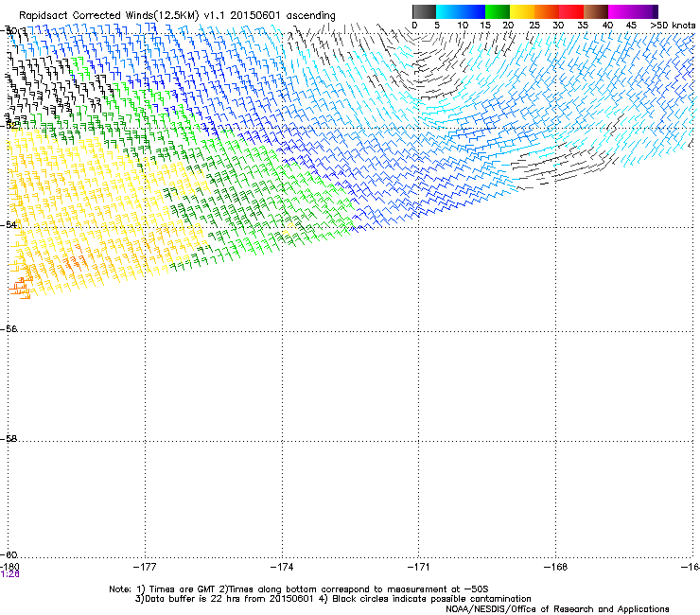Click the gray 0-5 knots color segment

(424, 11)
